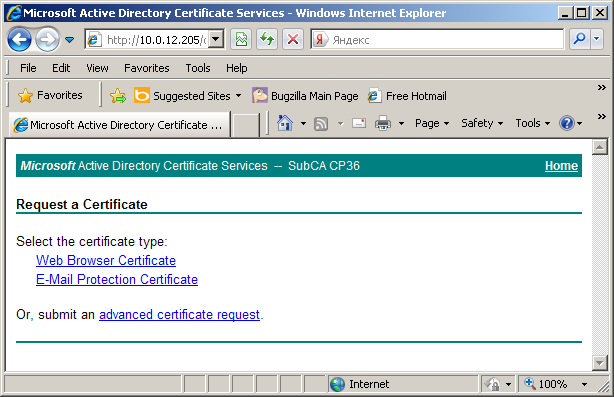Click the Internet Explorer title bar icon
The image size is (614, 397).
click(13, 13)
